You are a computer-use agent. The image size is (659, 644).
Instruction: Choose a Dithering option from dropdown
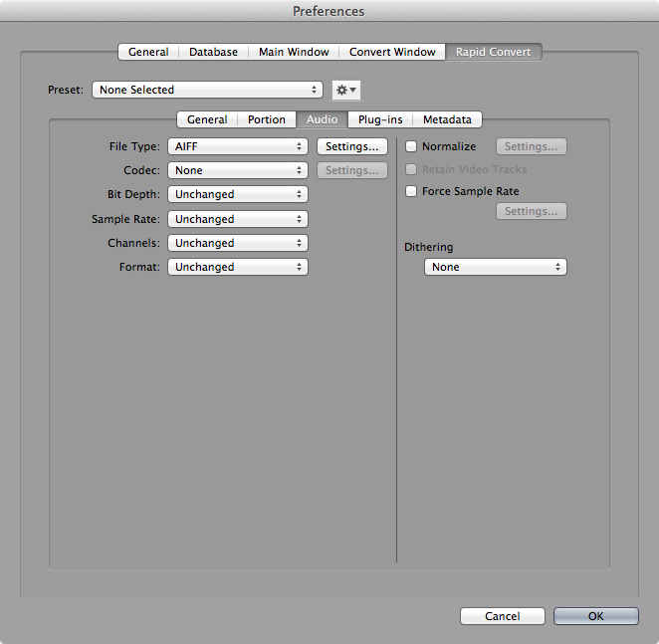coord(495,267)
